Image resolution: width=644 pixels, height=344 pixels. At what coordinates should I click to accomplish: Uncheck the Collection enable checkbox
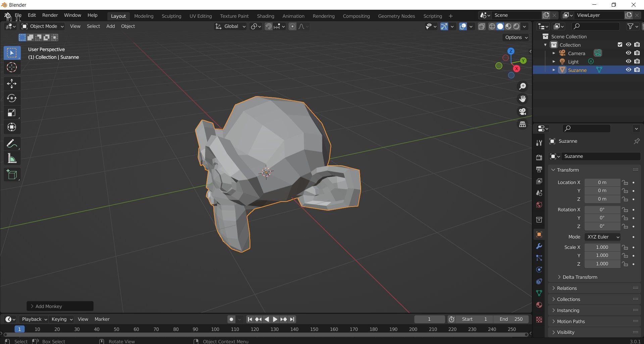pyautogui.click(x=619, y=44)
